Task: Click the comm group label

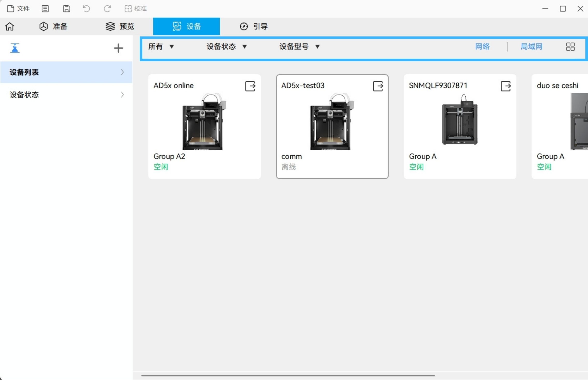Action: point(292,157)
